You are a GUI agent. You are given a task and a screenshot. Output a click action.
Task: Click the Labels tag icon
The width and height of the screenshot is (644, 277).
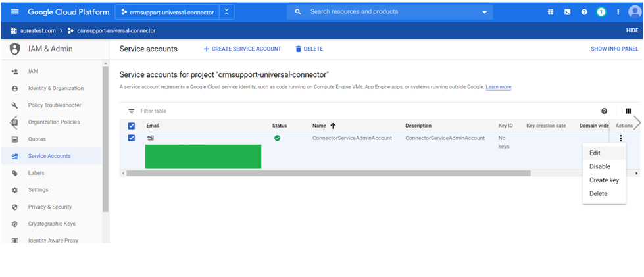[14, 173]
